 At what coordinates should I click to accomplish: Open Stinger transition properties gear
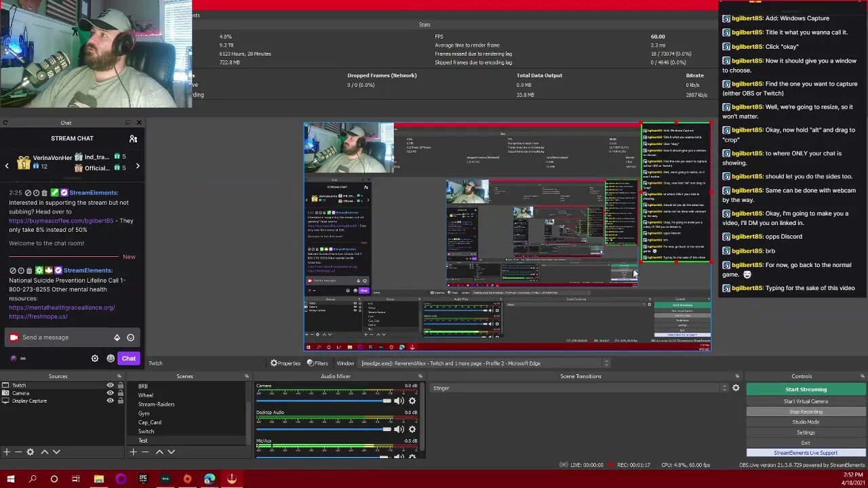tap(736, 388)
